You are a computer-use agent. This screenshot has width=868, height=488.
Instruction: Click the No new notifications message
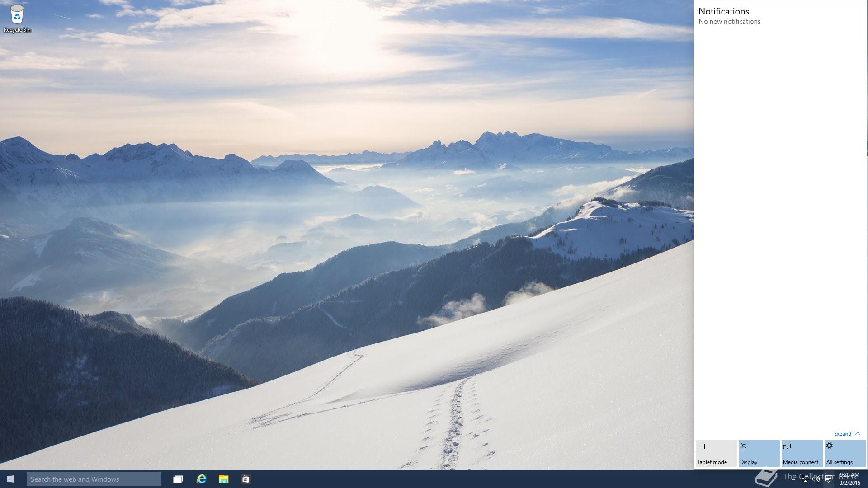coord(729,22)
